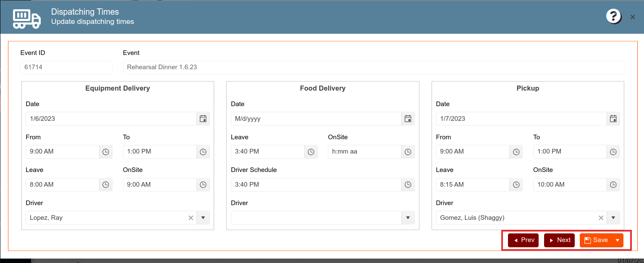The height and width of the screenshot is (263, 644).
Task: Open calendar picker for Food Delivery date
Action: click(x=408, y=119)
